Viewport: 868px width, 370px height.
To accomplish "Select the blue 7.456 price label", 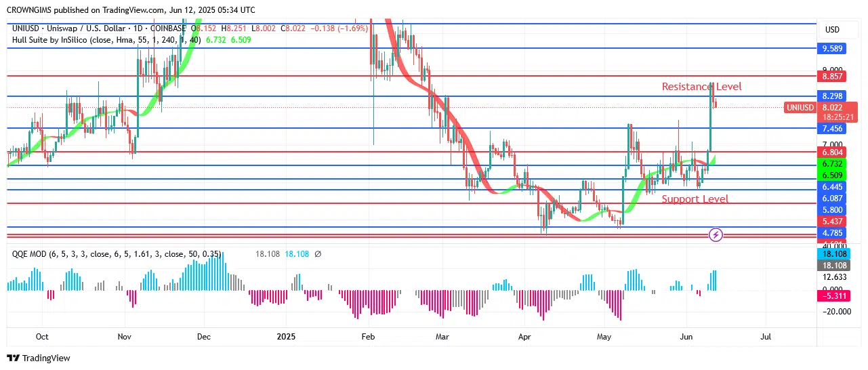I will tap(832, 128).
